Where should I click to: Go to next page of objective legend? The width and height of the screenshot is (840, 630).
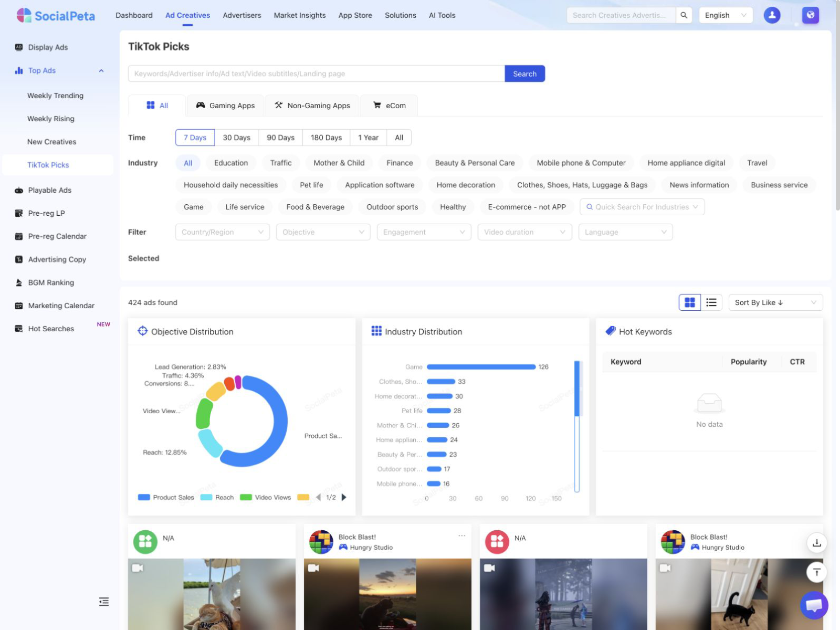[344, 497]
